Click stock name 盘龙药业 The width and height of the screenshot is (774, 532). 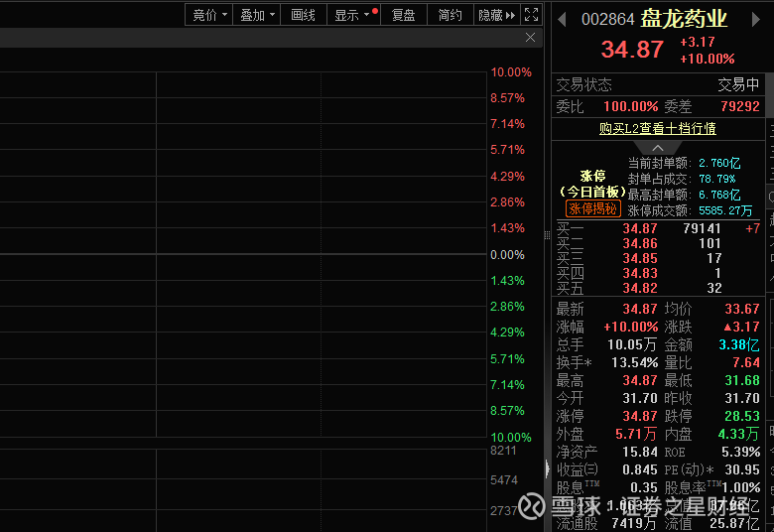pyautogui.click(x=684, y=19)
